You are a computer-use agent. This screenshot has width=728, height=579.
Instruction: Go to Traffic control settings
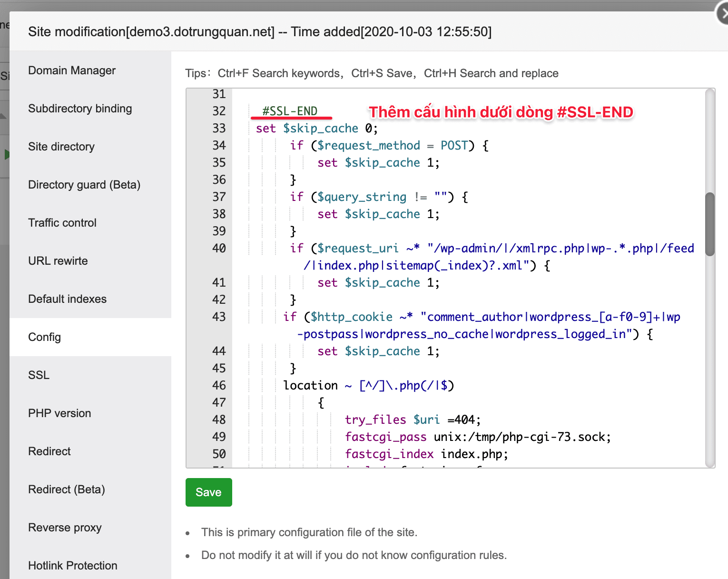pos(62,223)
